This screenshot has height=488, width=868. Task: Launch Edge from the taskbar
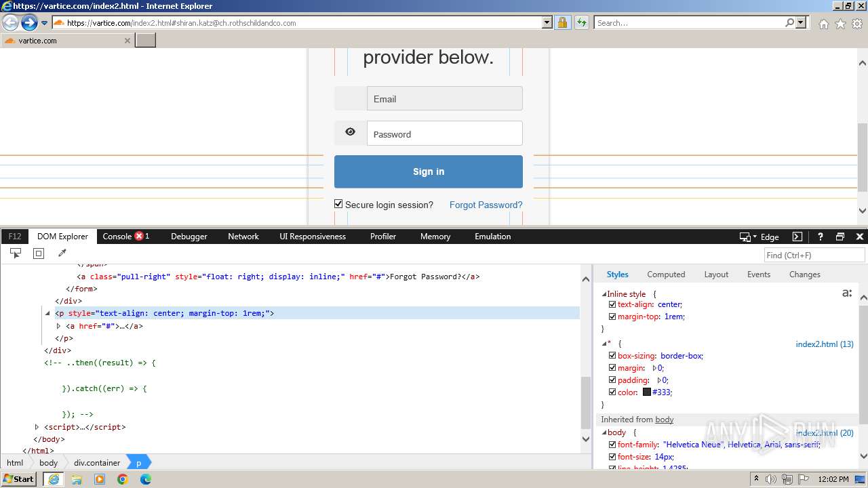point(146,479)
